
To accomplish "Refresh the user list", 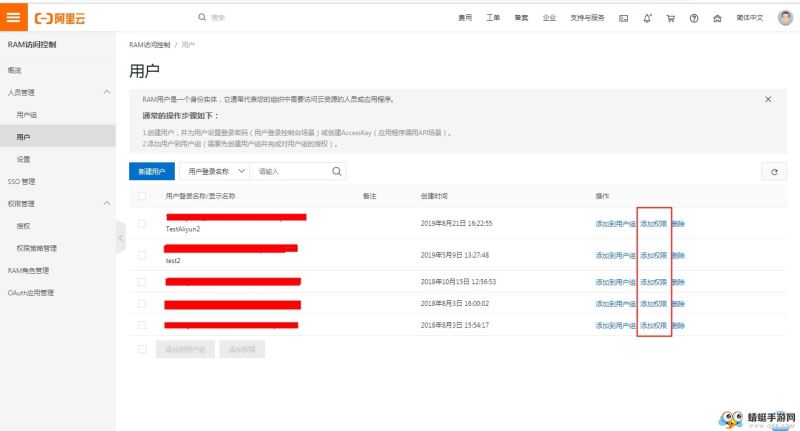I will (x=774, y=172).
